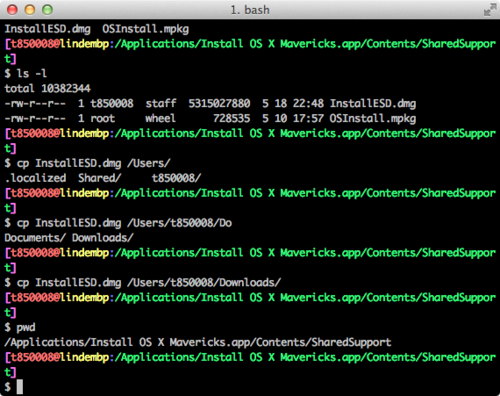Click the red close window button
The height and width of the screenshot is (396, 500).
tap(12, 10)
